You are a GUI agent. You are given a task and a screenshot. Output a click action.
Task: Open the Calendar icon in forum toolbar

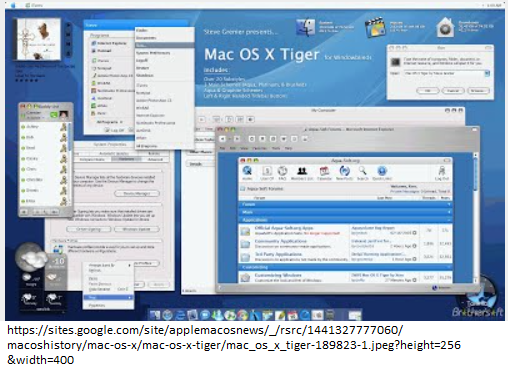[324, 172]
